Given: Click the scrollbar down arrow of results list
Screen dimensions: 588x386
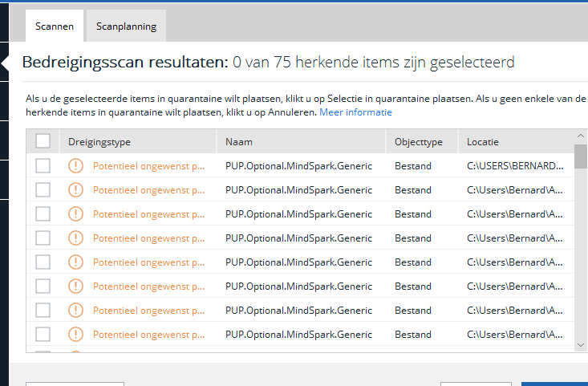Looking at the screenshot, I should (581, 344).
